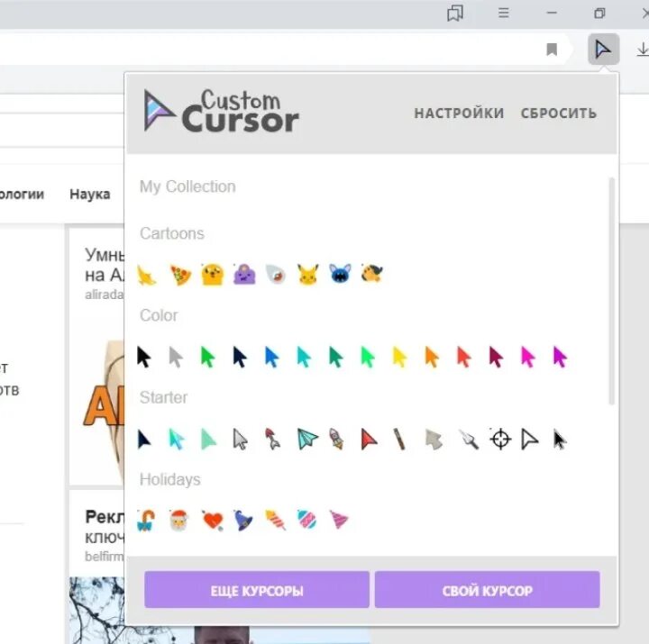
Task: Select the purple Lumpy Space Princess cursor
Action: (x=244, y=274)
